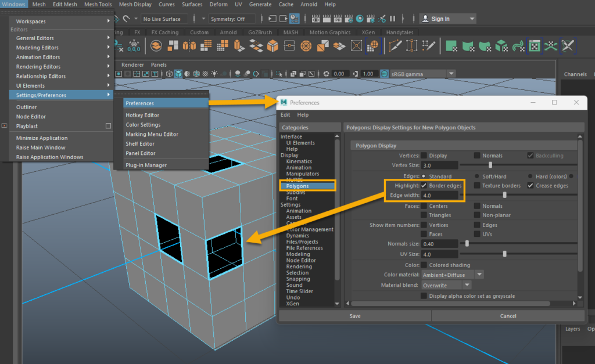Click the textured checker viewport icon
Screen dimensions: 595x364
(x=205, y=74)
